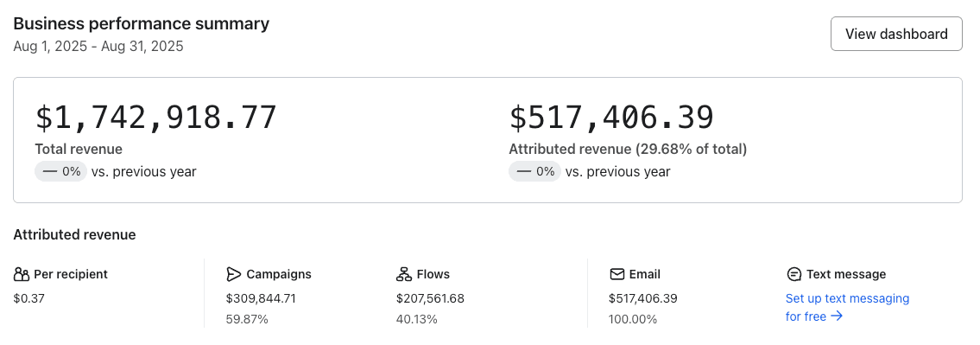Screen dimensions: 980x345
Task: Click the 0% badge under Total revenue
Action: pos(60,171)
